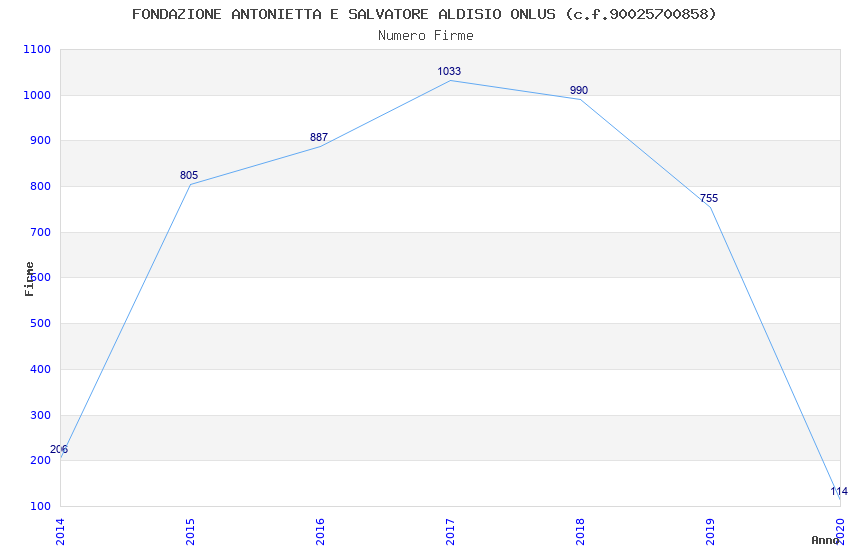Click the y-axis value 300

click(x=40, y=415)
